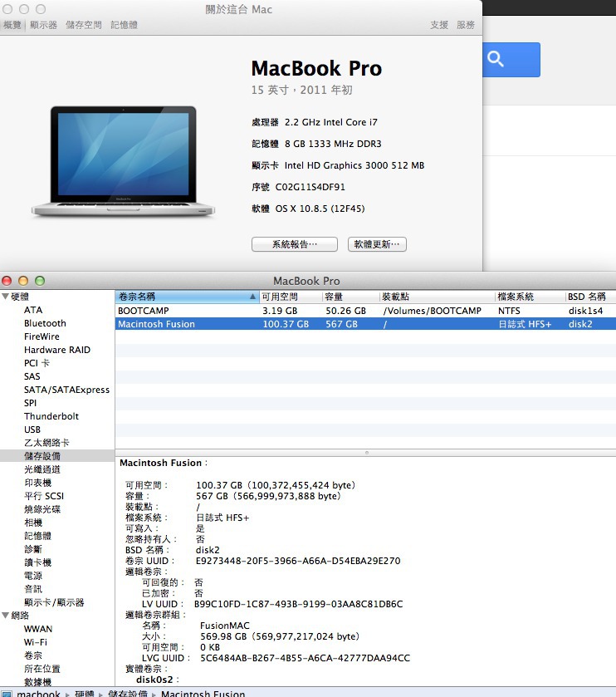The width and height of the screenshot is (616, 697).
Task: Collapse the 網路 sidebar section
Action: 5,616
